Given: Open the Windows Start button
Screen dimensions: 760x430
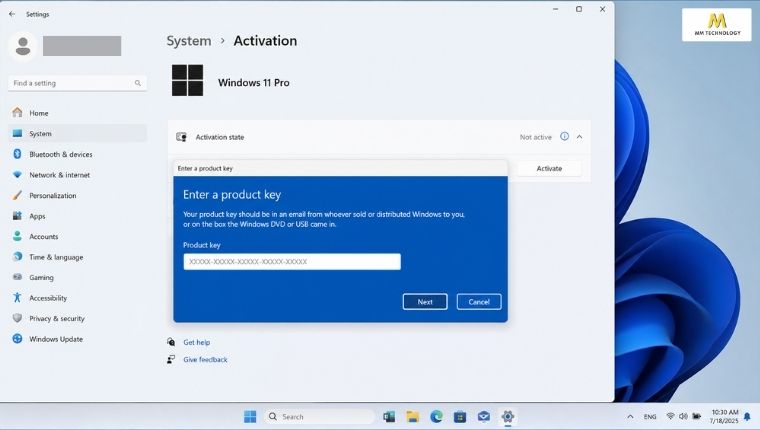Looking at the screenshot, I should click(250, 416).
